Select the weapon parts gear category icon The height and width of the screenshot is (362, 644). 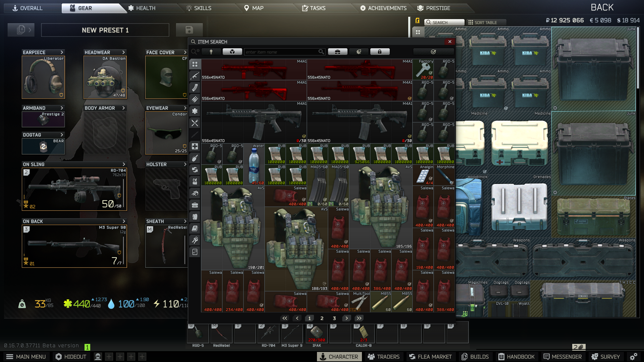(x=195, y=111)
